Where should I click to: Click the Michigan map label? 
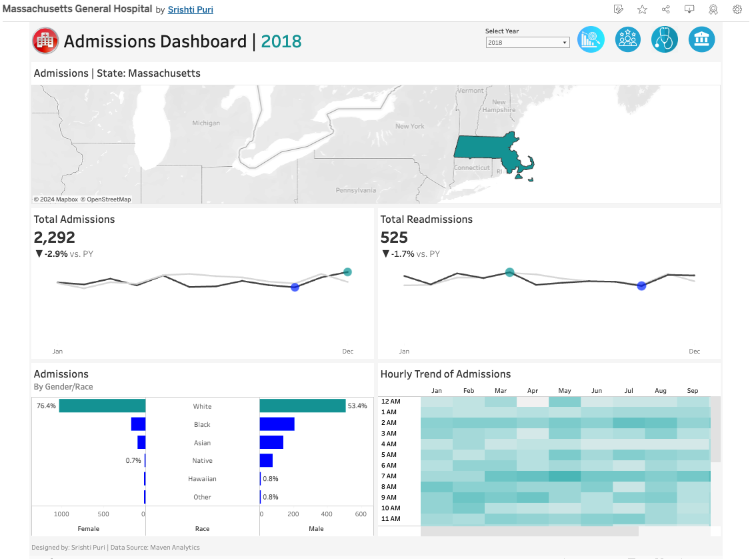click(x=206, y=123)
